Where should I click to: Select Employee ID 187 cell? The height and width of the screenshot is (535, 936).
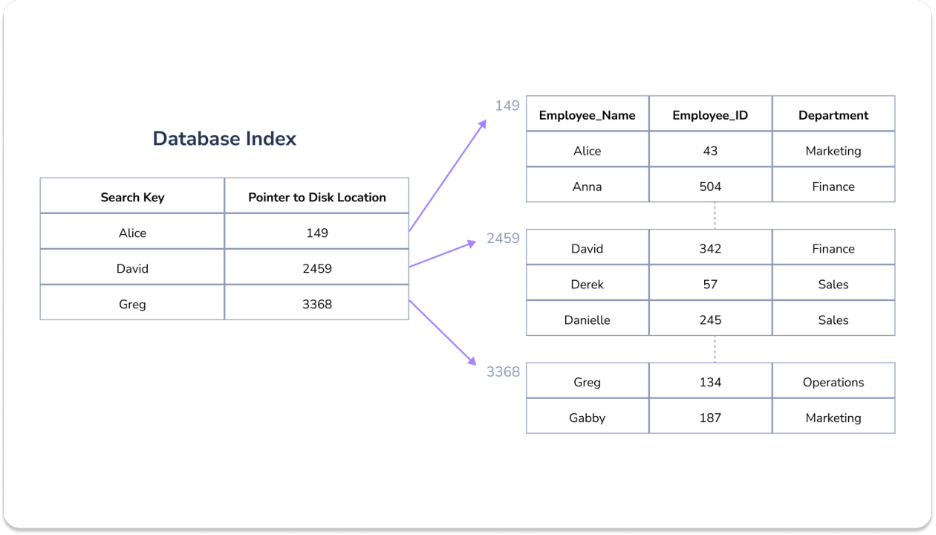(710, 418)
